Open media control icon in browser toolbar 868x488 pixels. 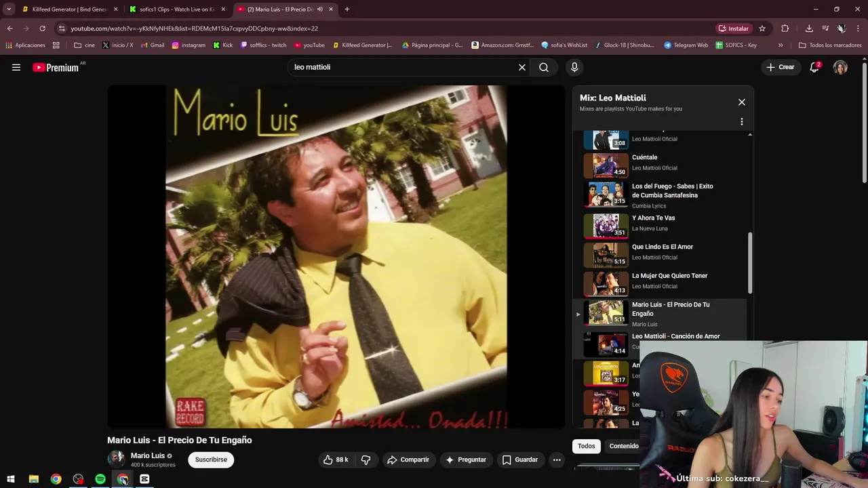click(825, 28)
